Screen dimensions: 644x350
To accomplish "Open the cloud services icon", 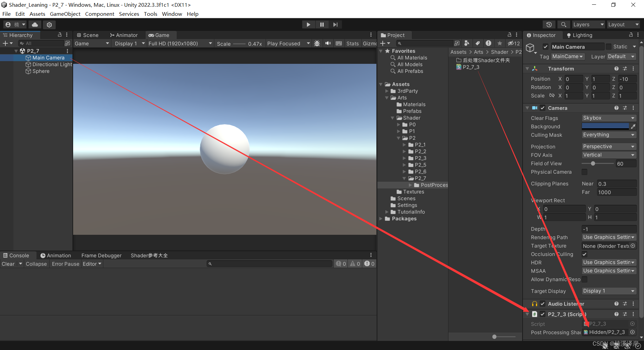I will (x=35, y=25).
